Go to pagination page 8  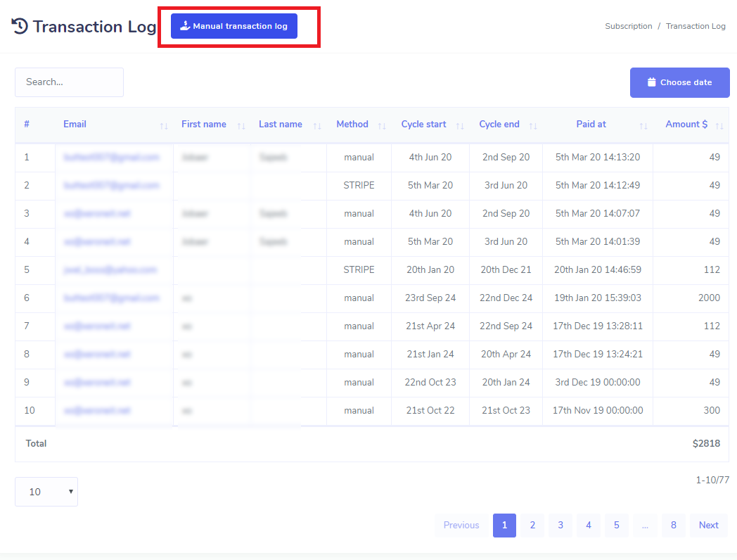point(674,526)
